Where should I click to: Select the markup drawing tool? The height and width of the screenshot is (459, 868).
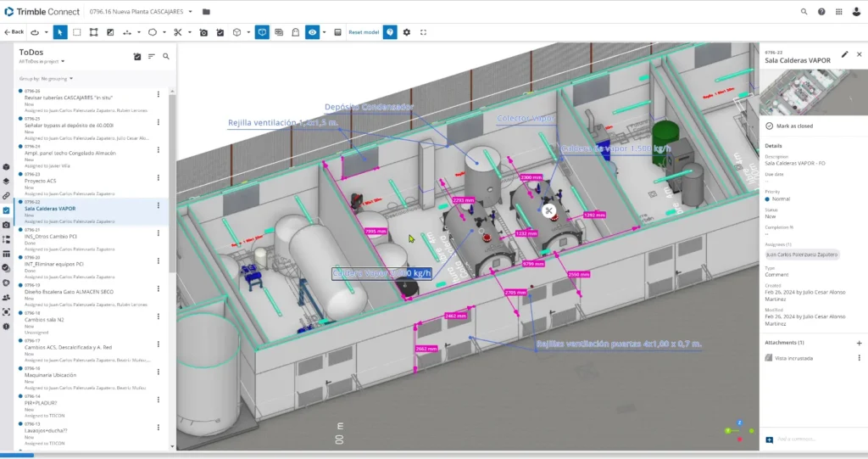click(110, 32)
